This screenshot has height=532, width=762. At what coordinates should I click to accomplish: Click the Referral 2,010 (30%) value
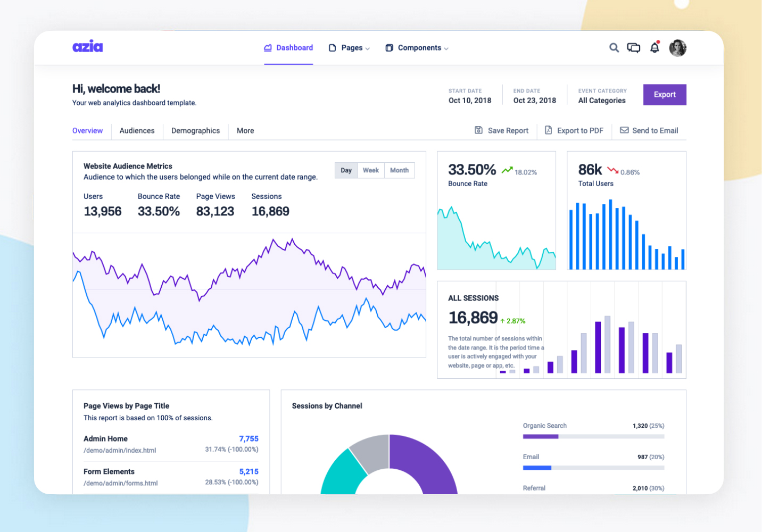pos(649,488)
